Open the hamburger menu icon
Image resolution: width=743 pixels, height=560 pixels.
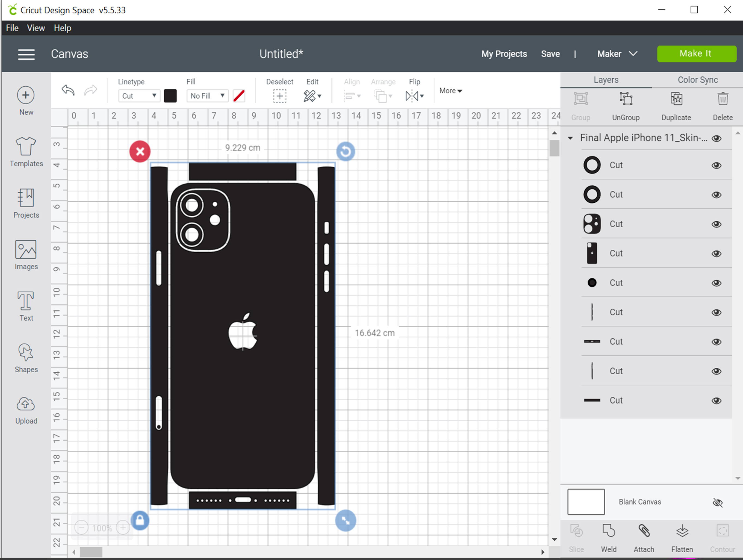tap(26, 54)
